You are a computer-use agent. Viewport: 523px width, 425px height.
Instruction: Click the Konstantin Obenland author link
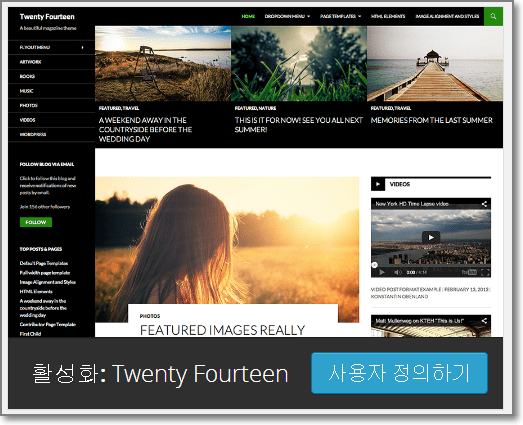399,297
